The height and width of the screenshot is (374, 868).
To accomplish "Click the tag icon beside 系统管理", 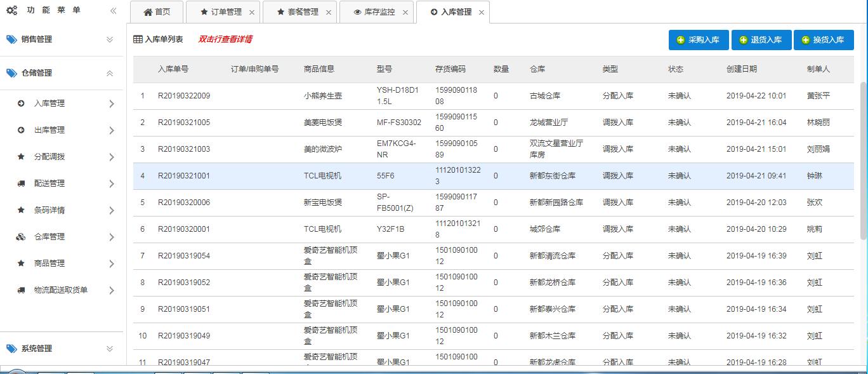I will (x=11, y=349).
